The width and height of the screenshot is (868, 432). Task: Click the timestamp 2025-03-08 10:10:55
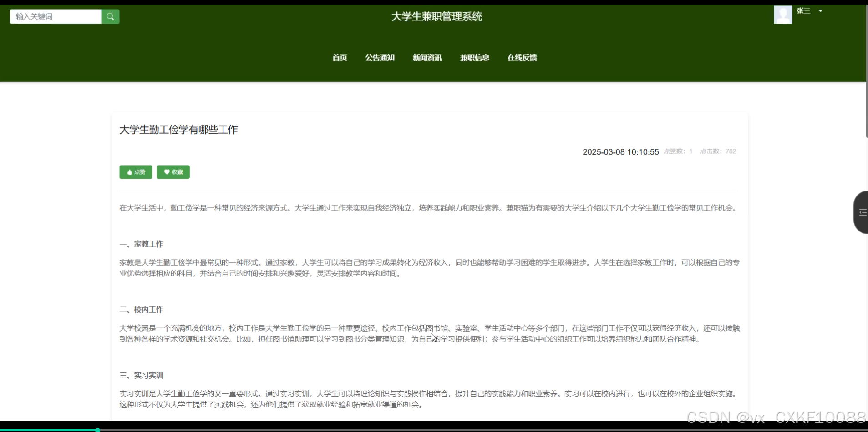pyautogui.click(x=620, y=152)
